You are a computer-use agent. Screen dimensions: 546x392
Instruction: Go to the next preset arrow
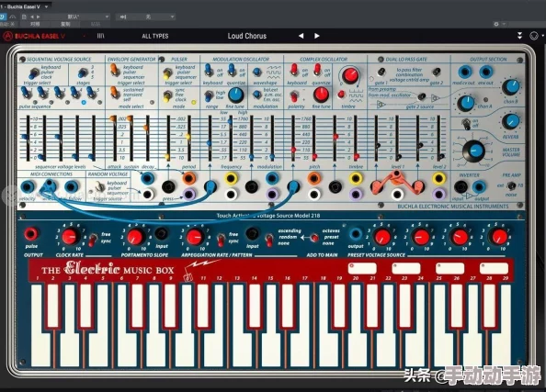click(317, 36)
